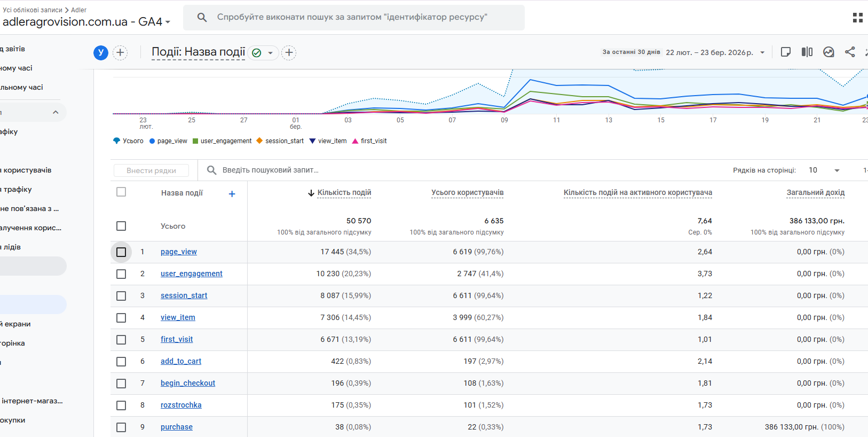Open the purchase event link
868x437 pixels.
tap(177, 427)
